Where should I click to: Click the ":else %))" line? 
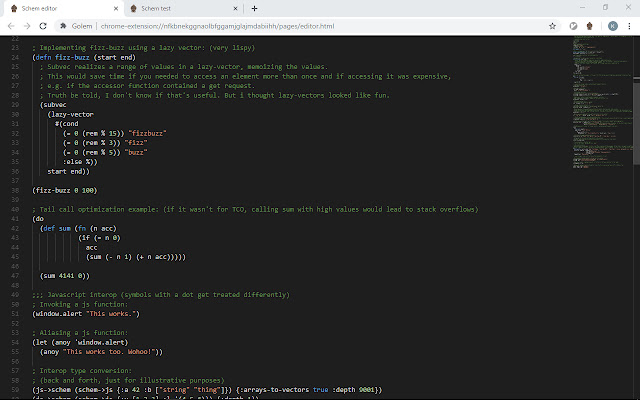point(80,162)
